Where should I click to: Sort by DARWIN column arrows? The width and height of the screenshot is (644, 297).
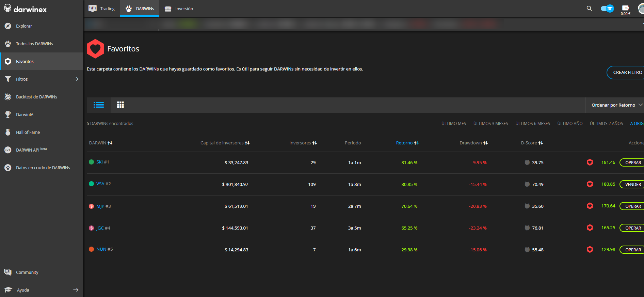[x=110, y=143]
